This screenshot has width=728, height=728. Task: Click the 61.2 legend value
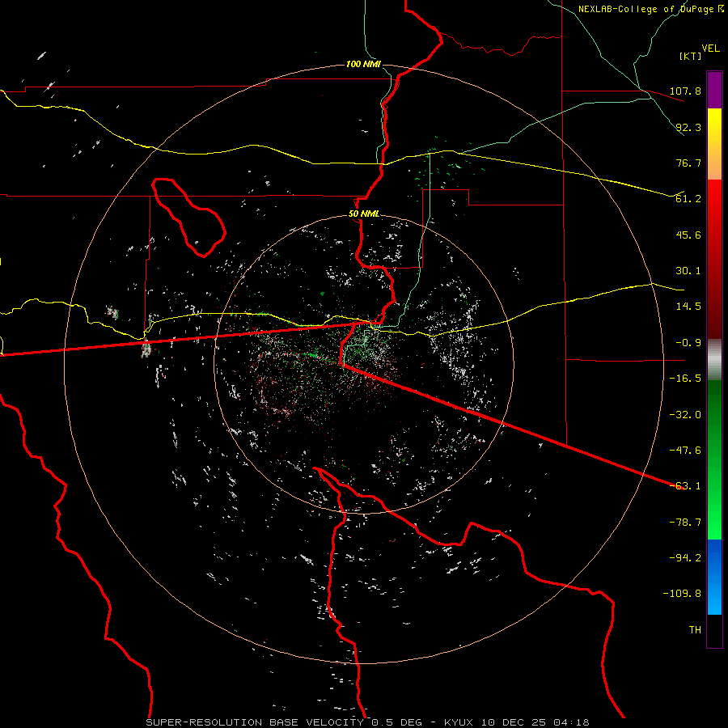click(688, 199)
